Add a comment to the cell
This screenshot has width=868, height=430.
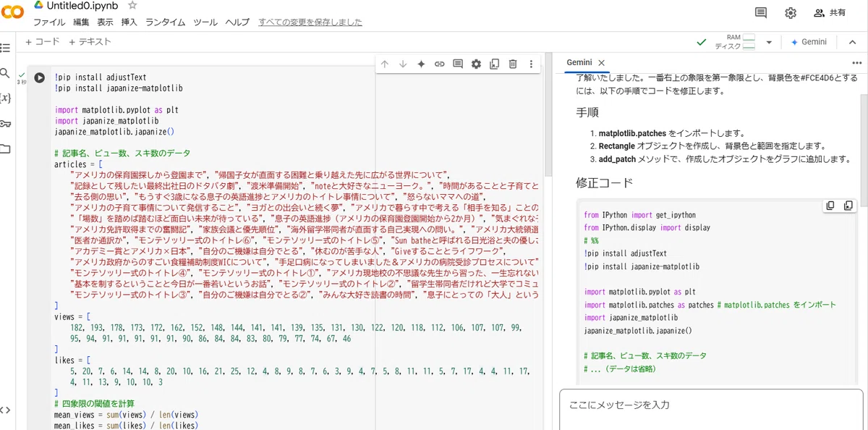[x=458, y=64]
